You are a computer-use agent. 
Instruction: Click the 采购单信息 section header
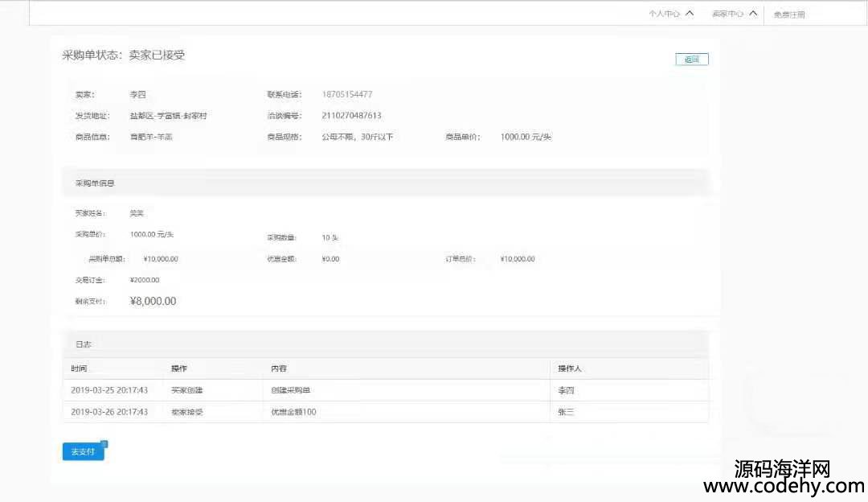click(385, 183)
